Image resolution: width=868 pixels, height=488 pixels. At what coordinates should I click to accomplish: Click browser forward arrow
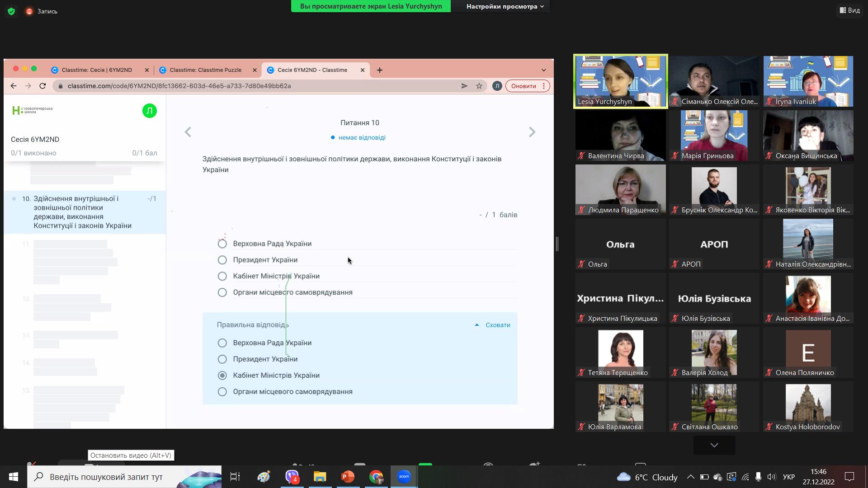tap(28, 86)
